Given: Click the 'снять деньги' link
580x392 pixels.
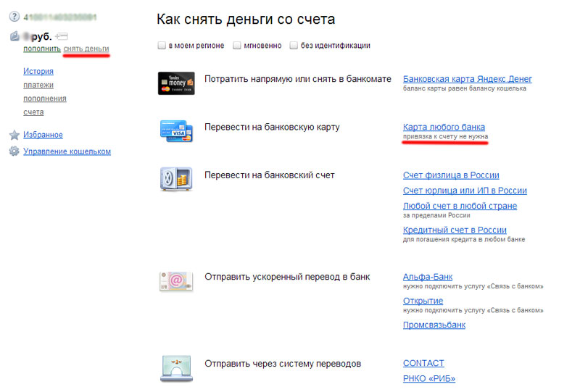Looking at the screenshot, I should pos(86,49).
